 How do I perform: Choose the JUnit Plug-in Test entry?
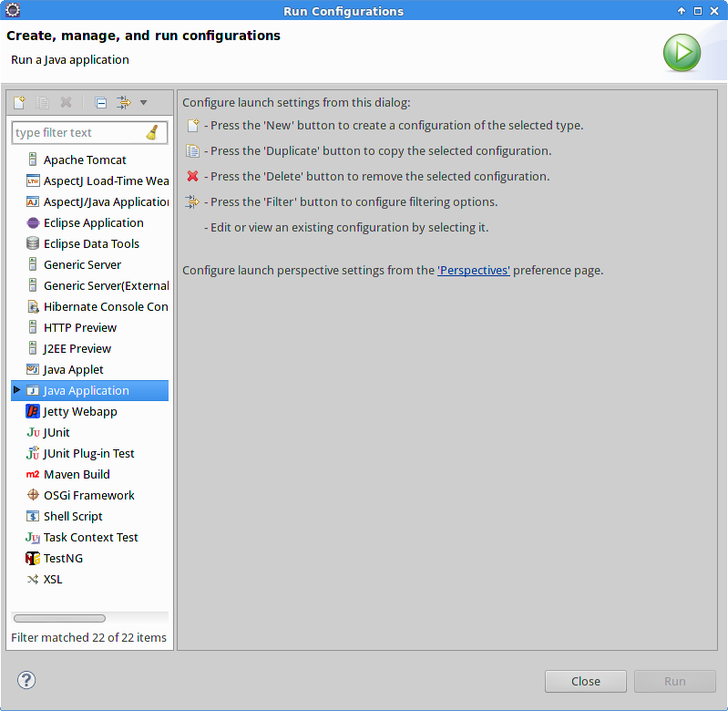click(88, 453)
